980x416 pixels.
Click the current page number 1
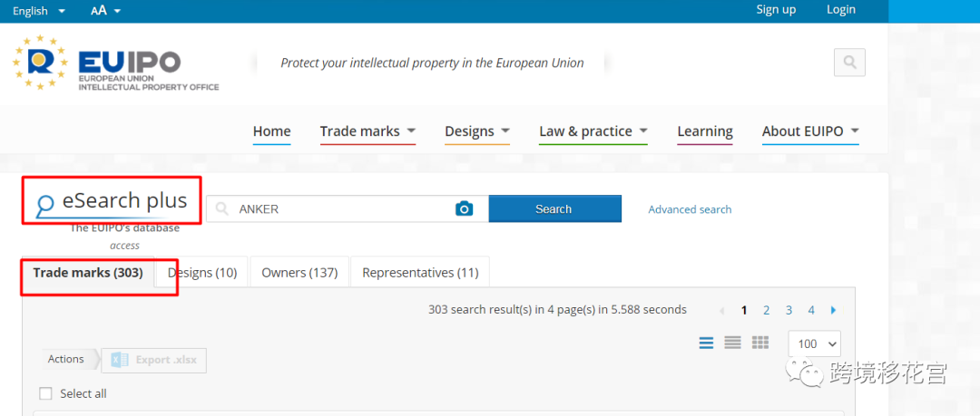[744, 310]
